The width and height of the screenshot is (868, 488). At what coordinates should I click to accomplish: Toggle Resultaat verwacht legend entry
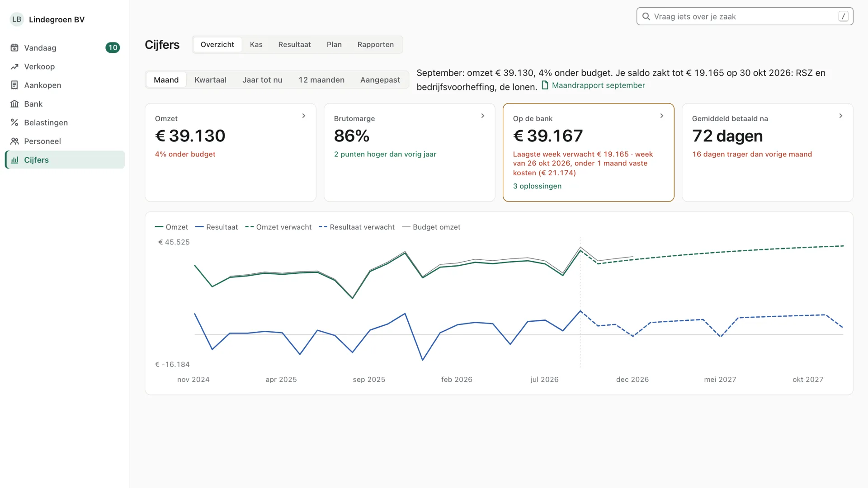[x=357, y=227]
